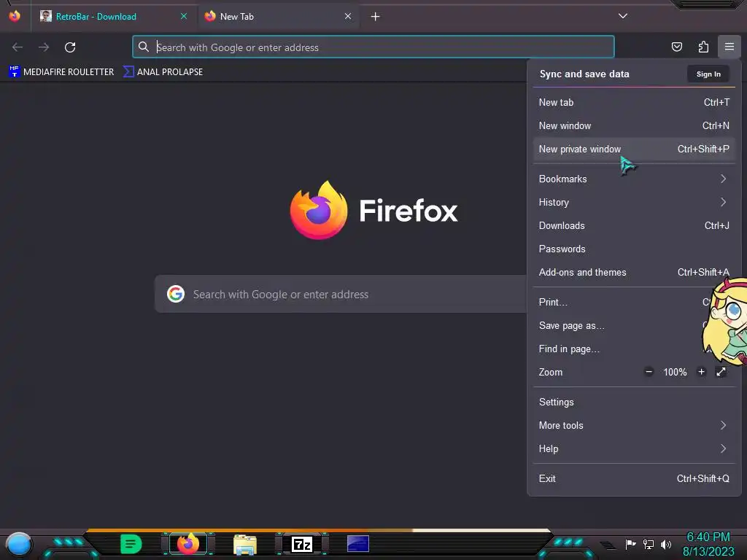Open File Explorer on taskbar

point(245,544)
